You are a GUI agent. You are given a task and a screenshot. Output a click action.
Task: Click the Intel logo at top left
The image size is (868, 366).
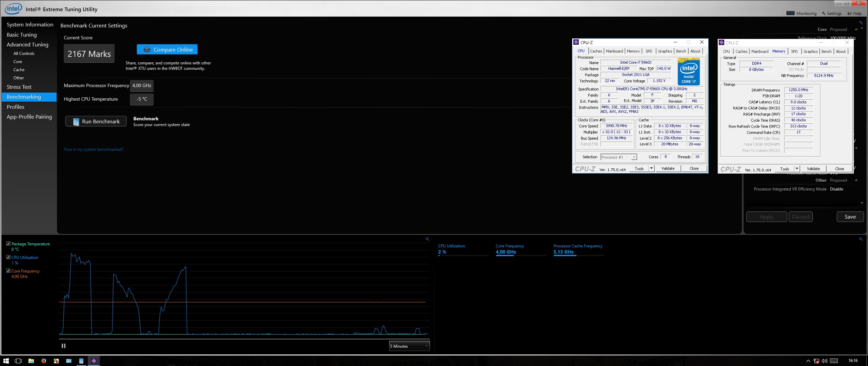[x=13, y=8]
